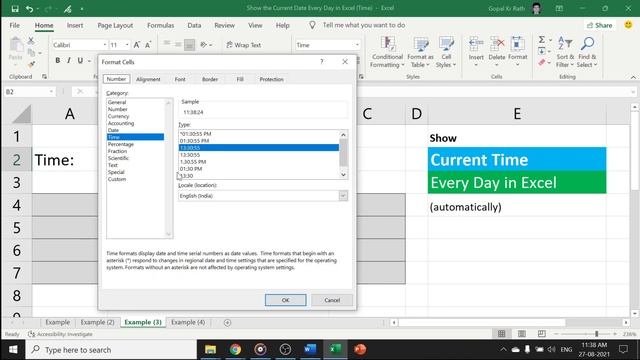Expand the Calibri font name dropdown

tap(105, 45)
